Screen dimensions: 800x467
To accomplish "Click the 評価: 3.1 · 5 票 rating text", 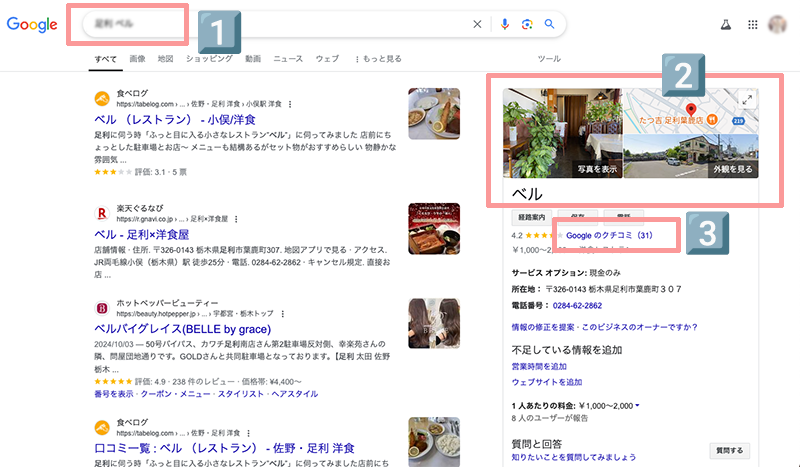I will tap(161, 172).
